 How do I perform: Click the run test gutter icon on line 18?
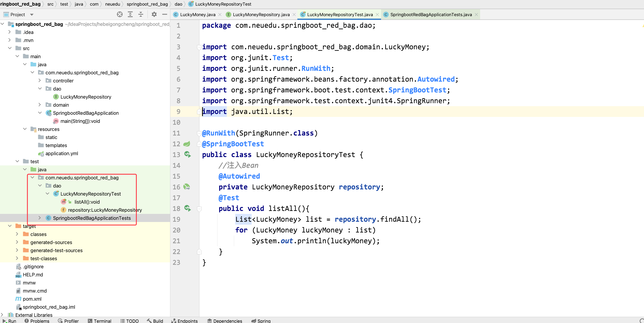[x=188, y=209]
